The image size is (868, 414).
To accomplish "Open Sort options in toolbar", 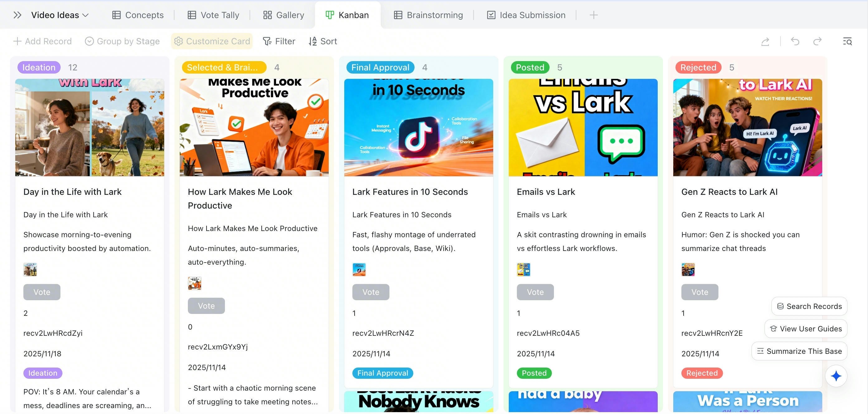I will [x=323, y=41].
